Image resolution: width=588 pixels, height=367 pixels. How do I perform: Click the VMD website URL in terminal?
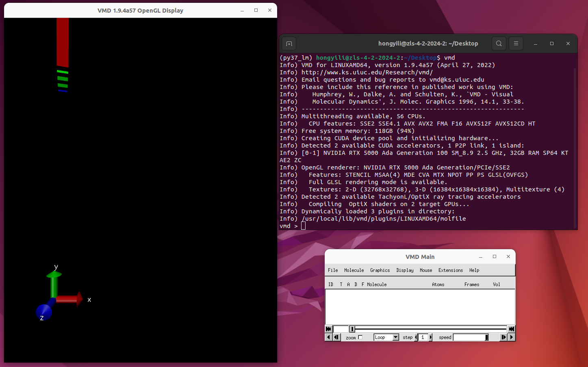(367, 72)
